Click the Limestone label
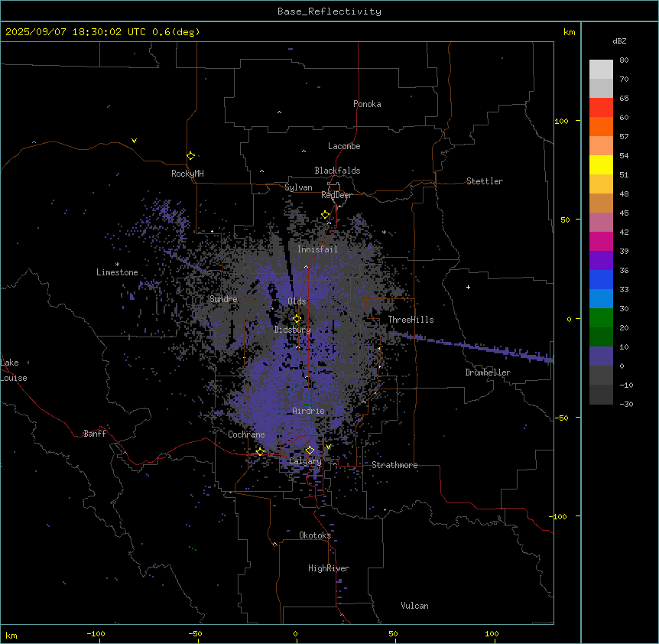 coord(117,272)
